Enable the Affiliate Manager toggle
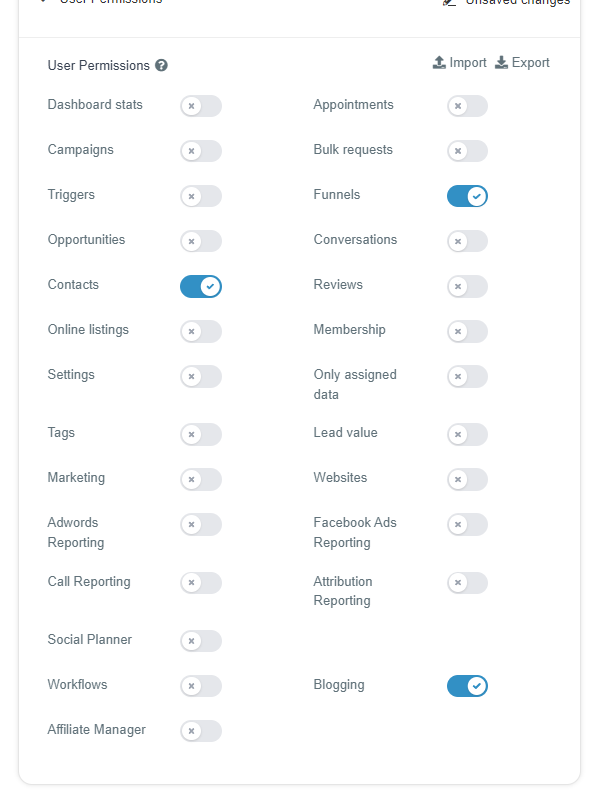Screen dimensions: 607x791 click(x=201, y=731)
